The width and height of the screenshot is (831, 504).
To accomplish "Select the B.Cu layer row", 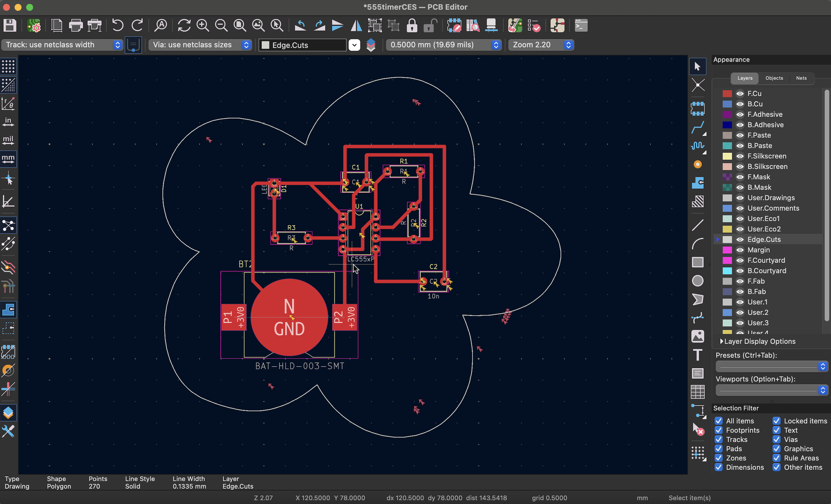I will pyautogui.click(x=755, y=104).
